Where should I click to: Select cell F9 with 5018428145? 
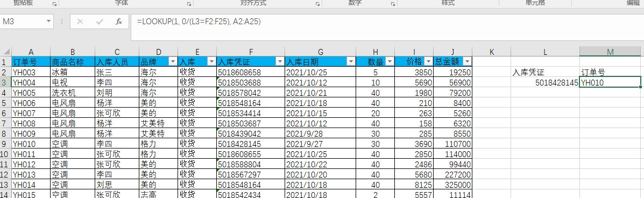[x=251, y=144]
